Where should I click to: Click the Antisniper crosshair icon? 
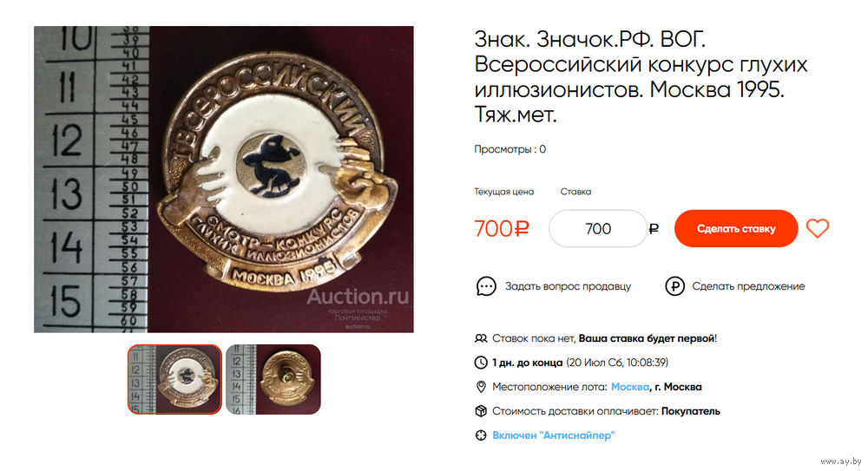pos(481,435)
